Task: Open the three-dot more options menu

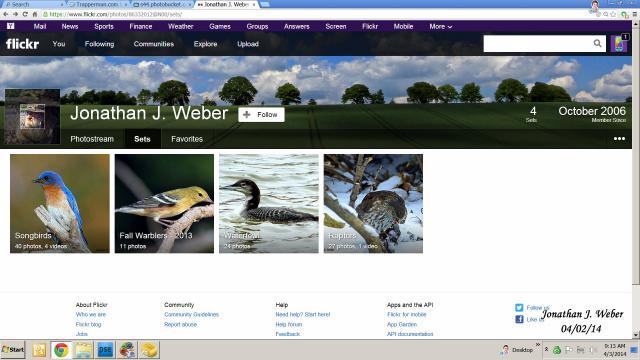Action: point(619,139)
